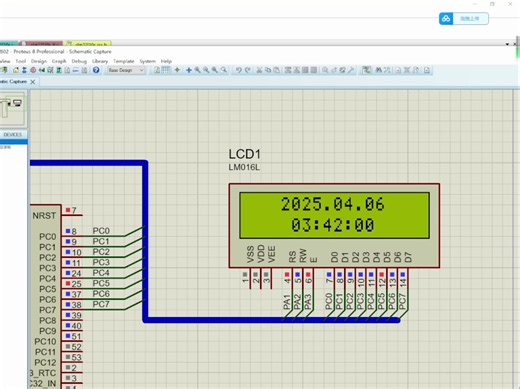520x389 pixels.
Task: Click the Zoom Out magnifier icon
Action: point(206,70)
